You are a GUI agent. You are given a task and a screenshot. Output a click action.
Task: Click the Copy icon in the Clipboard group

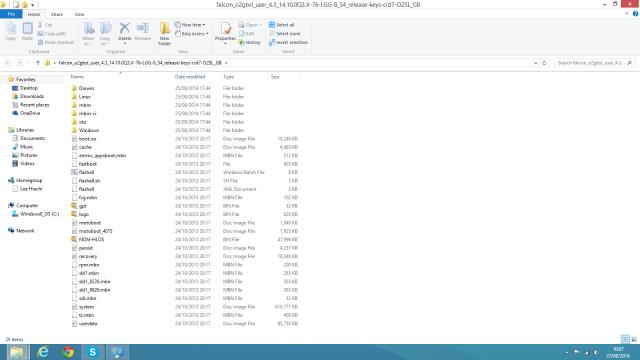10,31
